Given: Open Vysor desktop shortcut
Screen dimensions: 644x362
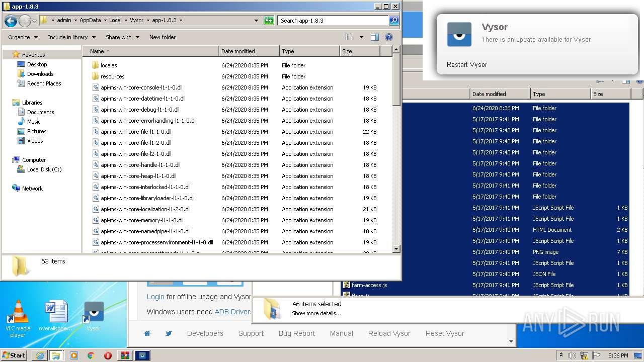Looking at the screenshot, I should [x=94, y=317].
